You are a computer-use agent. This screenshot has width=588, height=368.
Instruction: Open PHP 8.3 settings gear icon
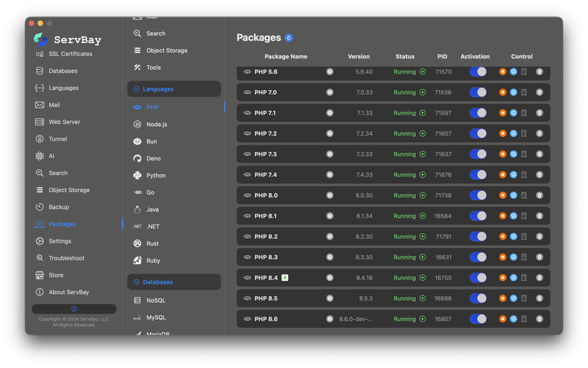coord(330,257)
